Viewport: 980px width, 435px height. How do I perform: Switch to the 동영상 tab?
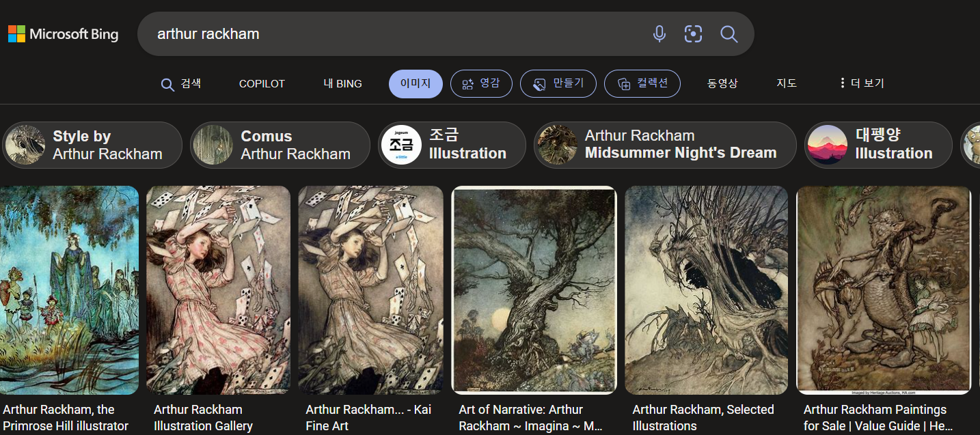pyautogui.click(x=722, y=84)
